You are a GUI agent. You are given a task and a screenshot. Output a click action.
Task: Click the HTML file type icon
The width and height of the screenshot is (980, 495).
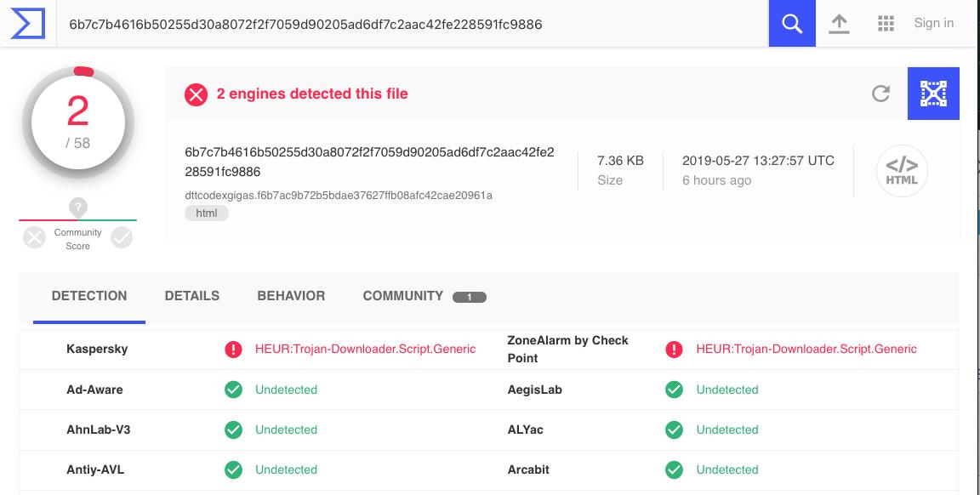click(902, 171)
